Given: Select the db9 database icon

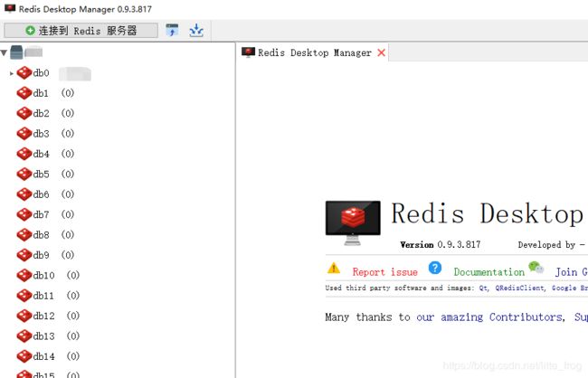Looking at the screenshot, I should [x=24, y=255].
